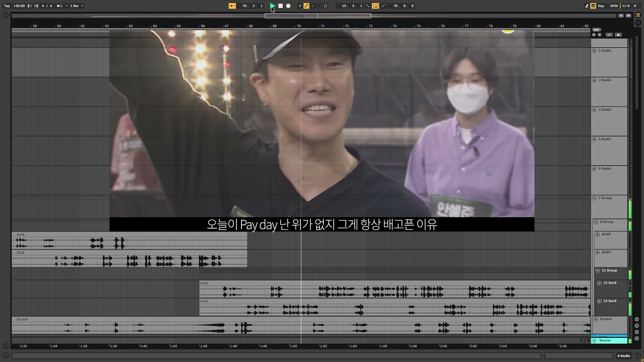644x362 pixels.
Task: Click the Master track play button
Action: (594, 341)
